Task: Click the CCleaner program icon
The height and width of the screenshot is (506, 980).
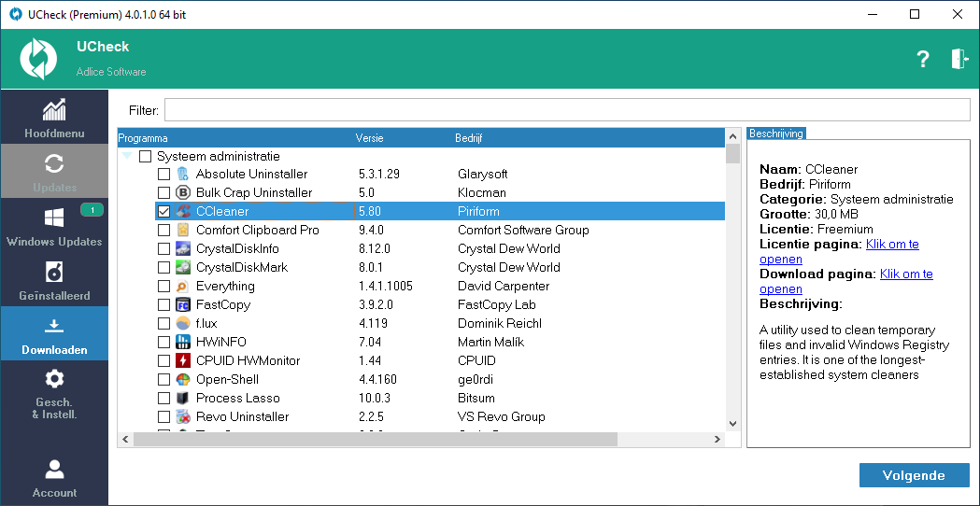Action: pyautogui.click(x=182, y=211)
